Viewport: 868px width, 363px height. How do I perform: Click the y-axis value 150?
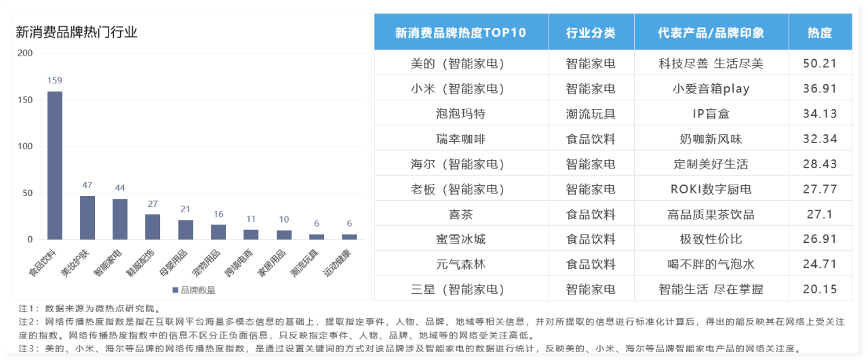coord(24,100)
